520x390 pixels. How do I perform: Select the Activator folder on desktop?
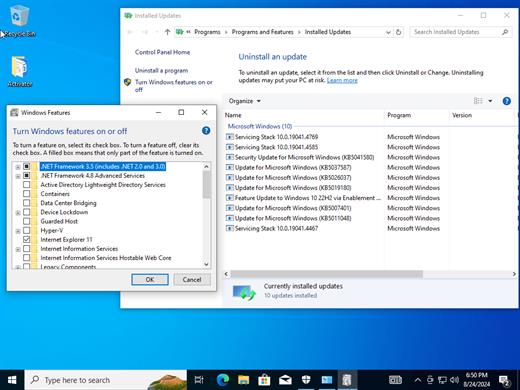pos(19,71)
